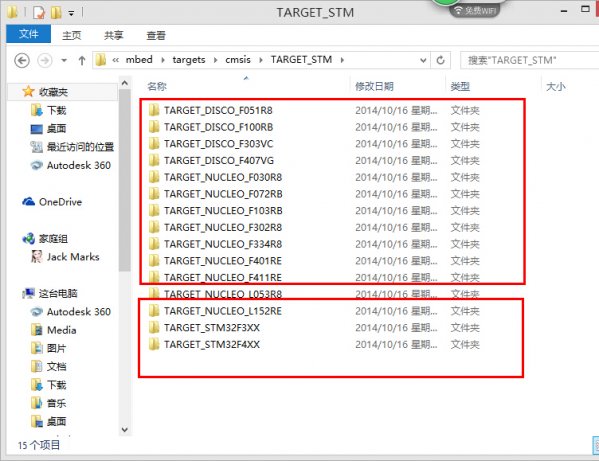Open Media under 这台电脑
599x461 pixels.
62,330
